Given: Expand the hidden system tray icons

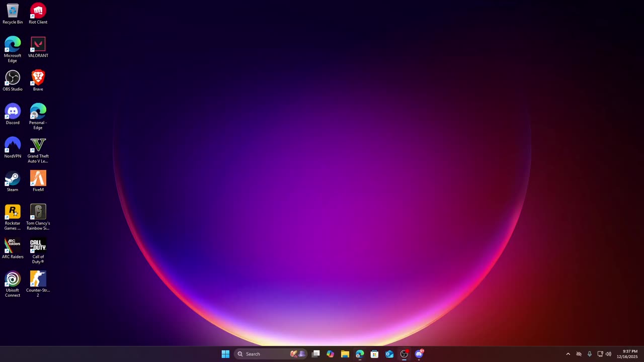Looking at the screenshot, I should pos(568,354).
